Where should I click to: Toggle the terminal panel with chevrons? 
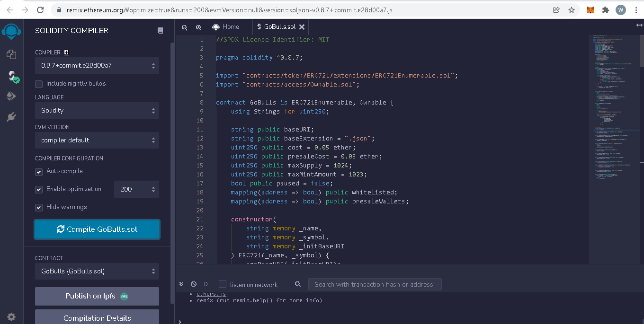181,284
